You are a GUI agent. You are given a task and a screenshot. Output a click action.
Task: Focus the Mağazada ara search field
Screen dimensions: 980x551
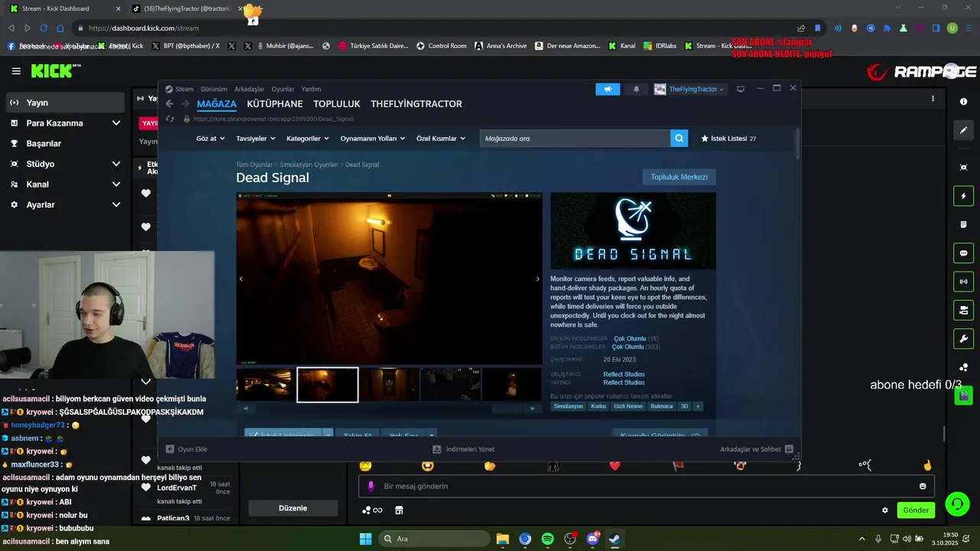pos(575,139)
